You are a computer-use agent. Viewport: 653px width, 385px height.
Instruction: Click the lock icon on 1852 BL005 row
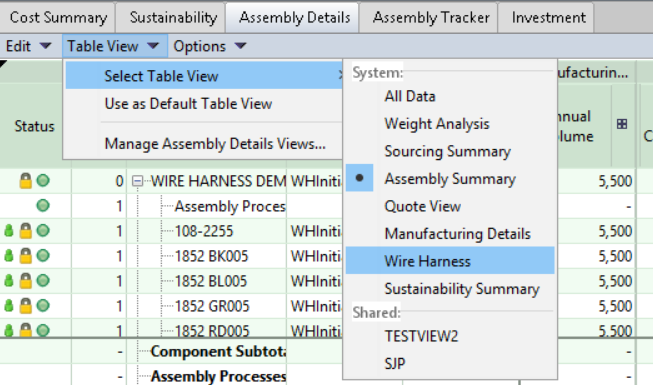(x=25, y=281)
